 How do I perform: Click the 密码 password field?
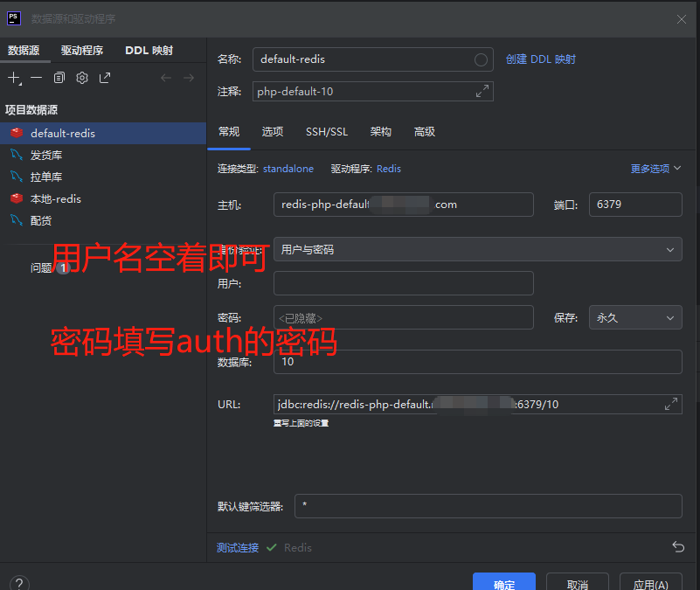(404, 317)
